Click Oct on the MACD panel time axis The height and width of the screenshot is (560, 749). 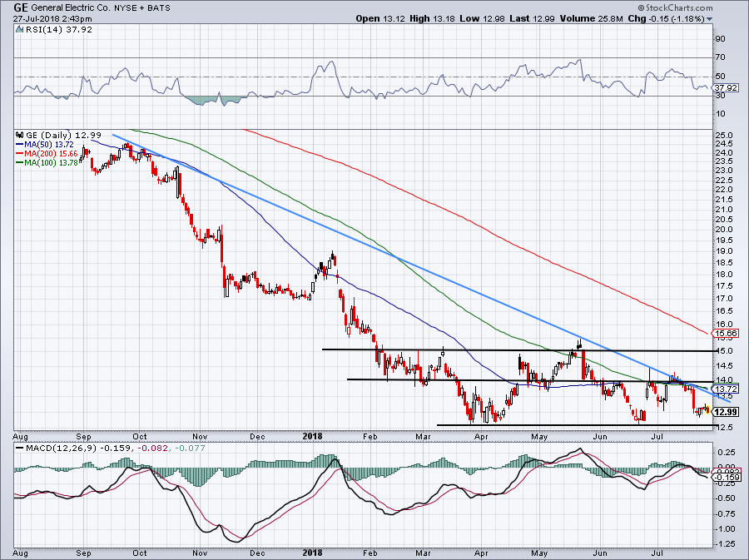pos(140,553)
